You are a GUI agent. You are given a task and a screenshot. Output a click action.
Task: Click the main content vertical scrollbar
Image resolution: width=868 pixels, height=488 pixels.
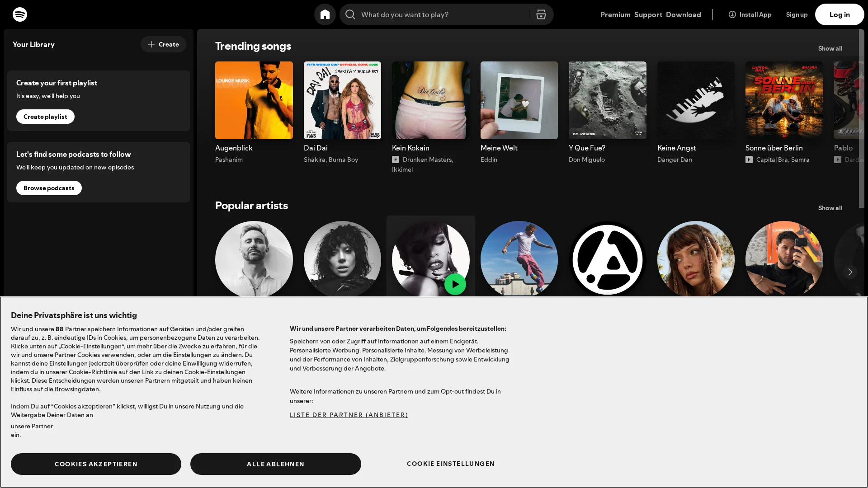[861, 118]
